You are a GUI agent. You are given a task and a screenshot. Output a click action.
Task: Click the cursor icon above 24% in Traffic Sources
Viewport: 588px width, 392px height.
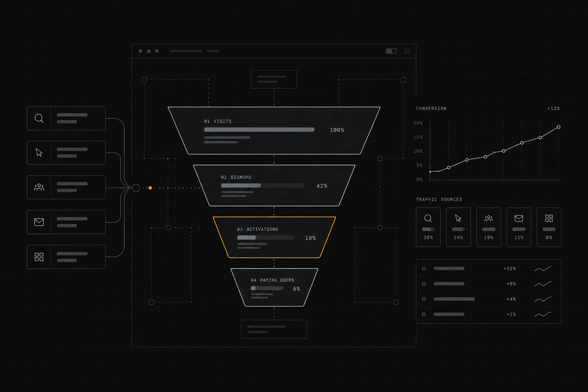coord(458,218)
